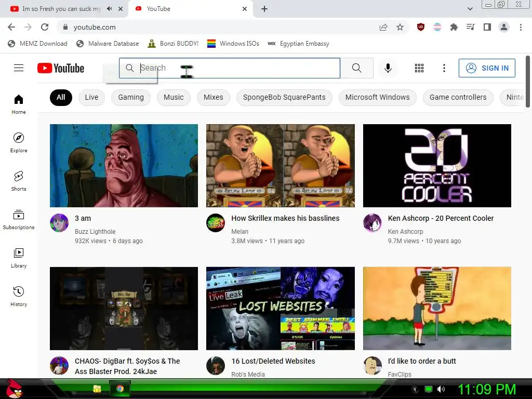Click the search magnifier button

pos(356,68)
